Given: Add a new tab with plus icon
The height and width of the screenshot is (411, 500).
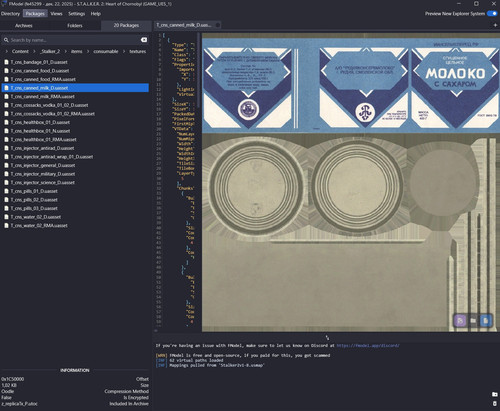Looking at the screenshot, I should pos(495,25).
